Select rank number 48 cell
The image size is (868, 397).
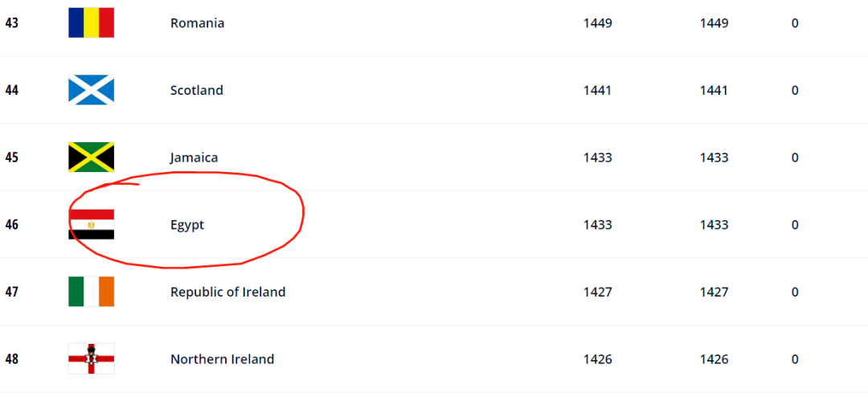tap(11, 359)
